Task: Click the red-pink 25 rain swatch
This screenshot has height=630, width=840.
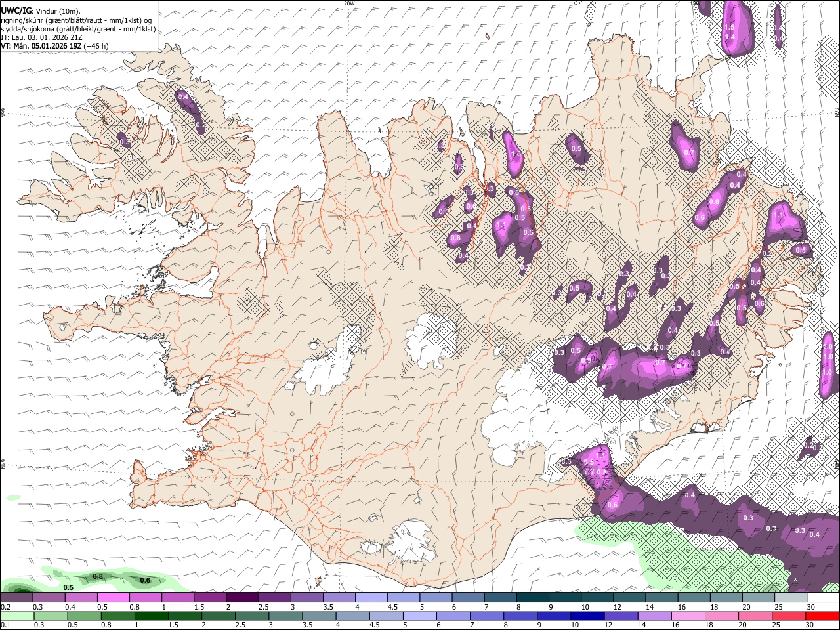Action: [791, 616]
